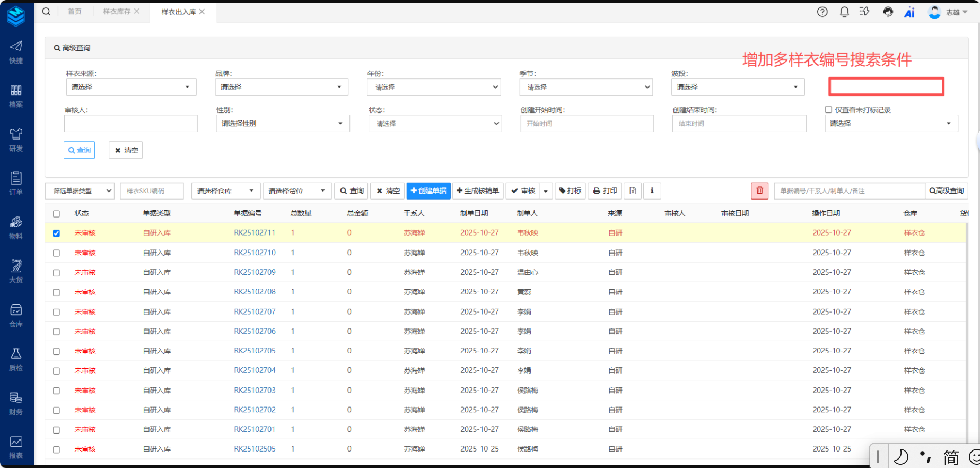The image size is (980, 468).
Task: Open the 快捷 shortcut sidebar icon
Action: coord(16,52)
